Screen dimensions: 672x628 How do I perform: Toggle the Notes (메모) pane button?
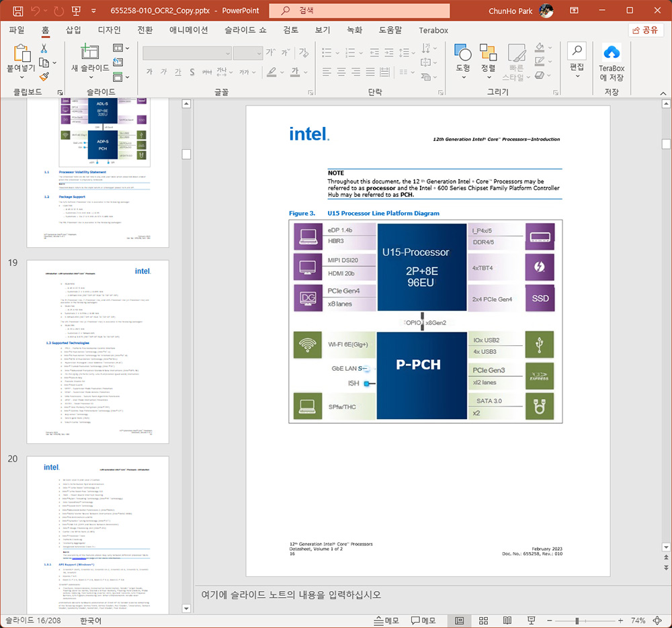coord(386,621)
